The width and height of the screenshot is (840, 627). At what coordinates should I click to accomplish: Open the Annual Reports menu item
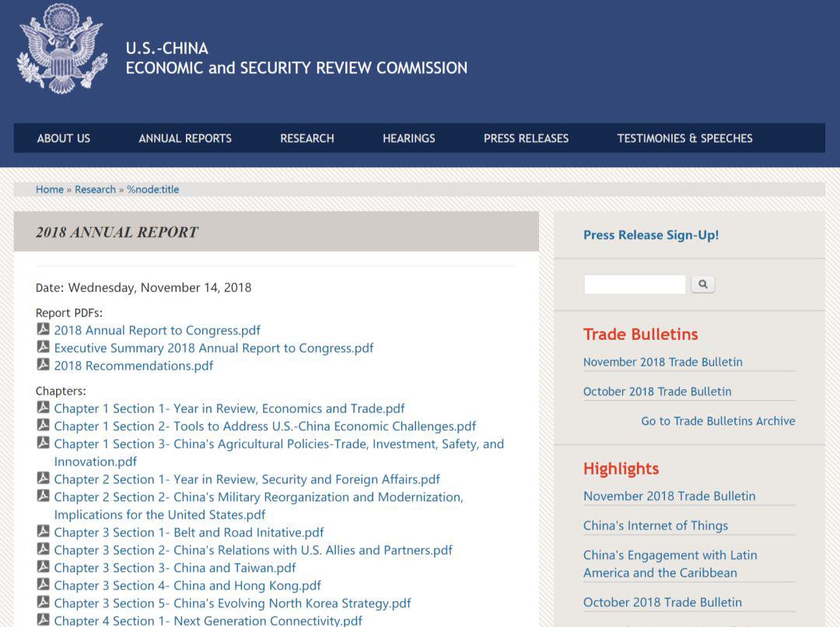click(185, 138)
